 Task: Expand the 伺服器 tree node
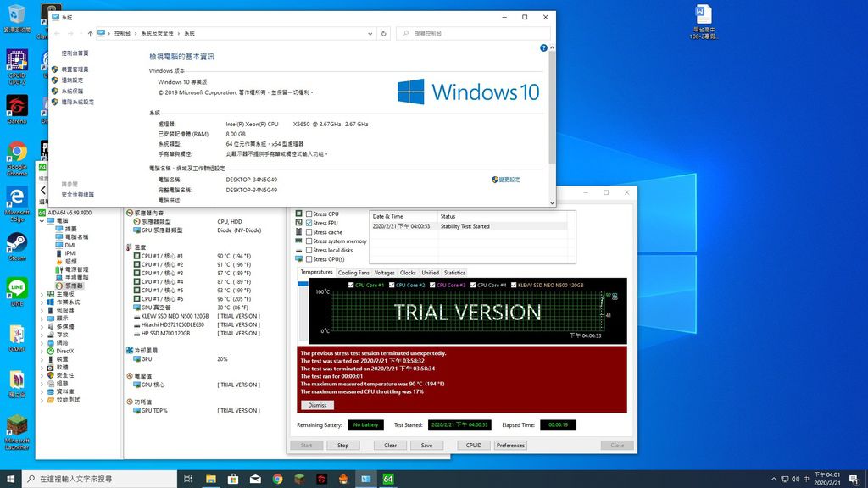[42, 310]
